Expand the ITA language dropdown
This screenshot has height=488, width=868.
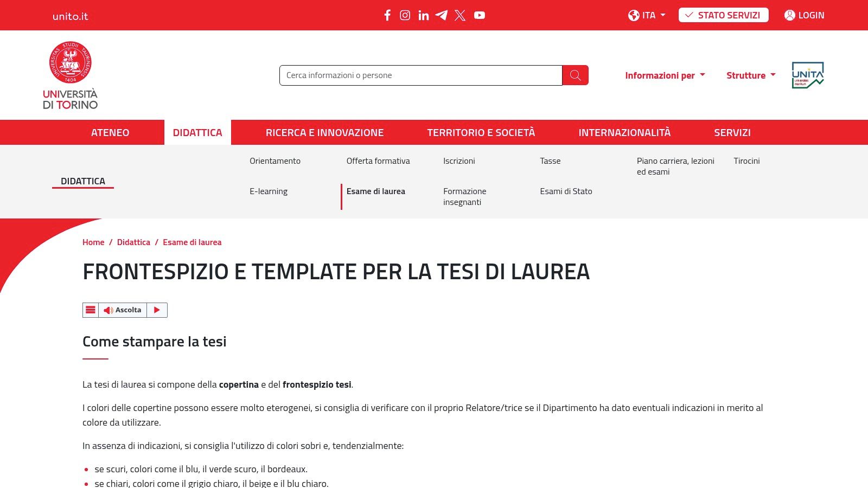click(647, 15)
